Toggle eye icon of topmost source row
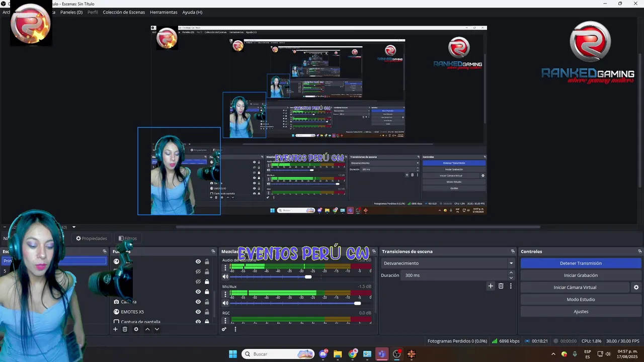 click(198, 261)
